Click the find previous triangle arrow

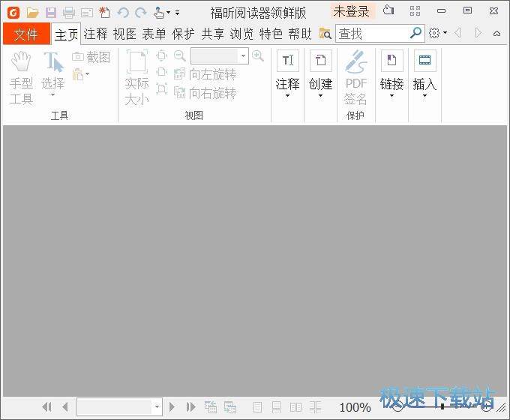458,33
